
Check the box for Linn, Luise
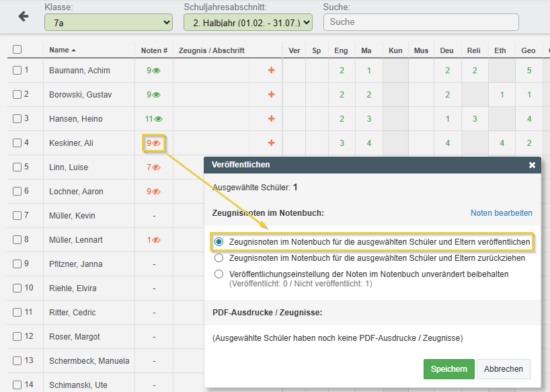click(17, 167)
